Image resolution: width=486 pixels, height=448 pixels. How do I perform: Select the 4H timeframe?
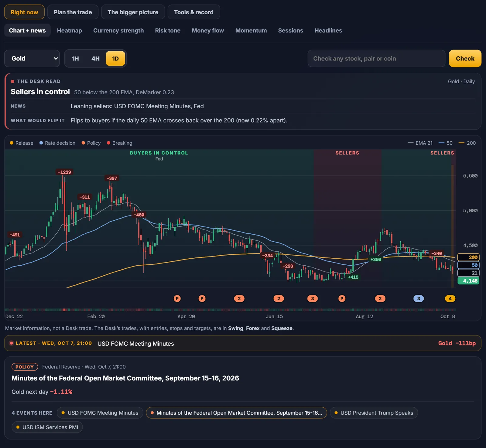(95, 58)
